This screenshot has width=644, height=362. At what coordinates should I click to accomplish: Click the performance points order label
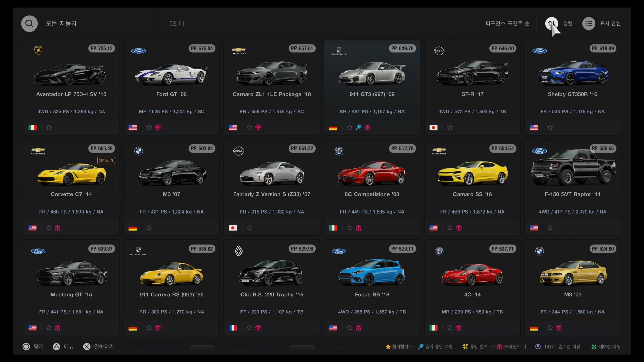[507, 24]
